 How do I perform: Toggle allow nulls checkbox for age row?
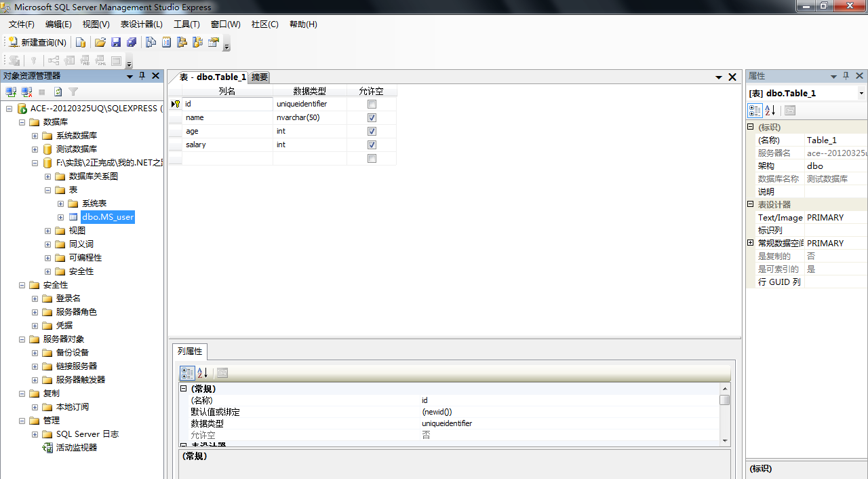pos(372,131)
